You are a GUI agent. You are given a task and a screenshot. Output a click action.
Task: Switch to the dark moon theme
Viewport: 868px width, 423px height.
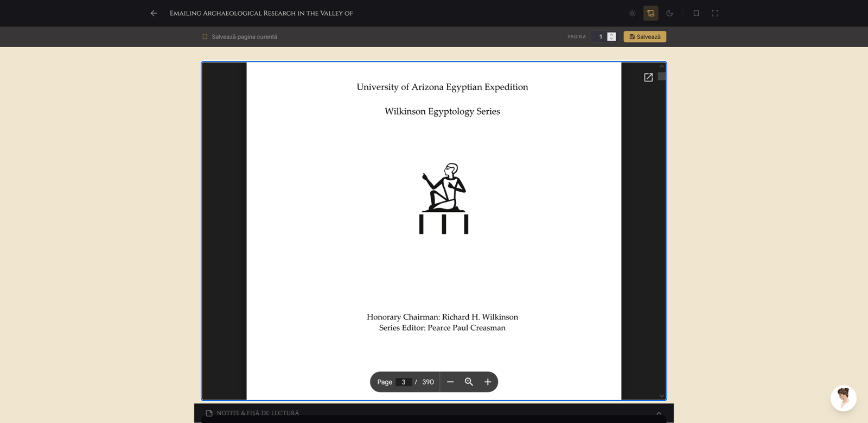[x=669, y=13]
